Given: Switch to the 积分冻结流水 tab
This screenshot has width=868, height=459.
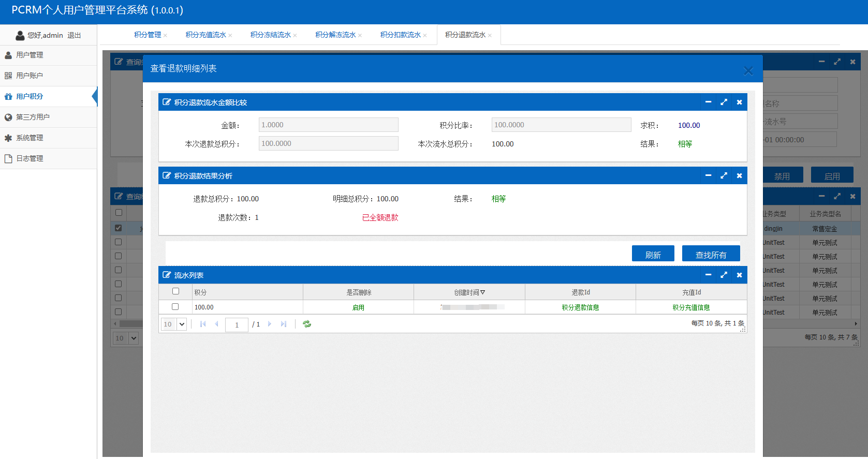Looking at the screenshot, I should [x=270, y=35].
